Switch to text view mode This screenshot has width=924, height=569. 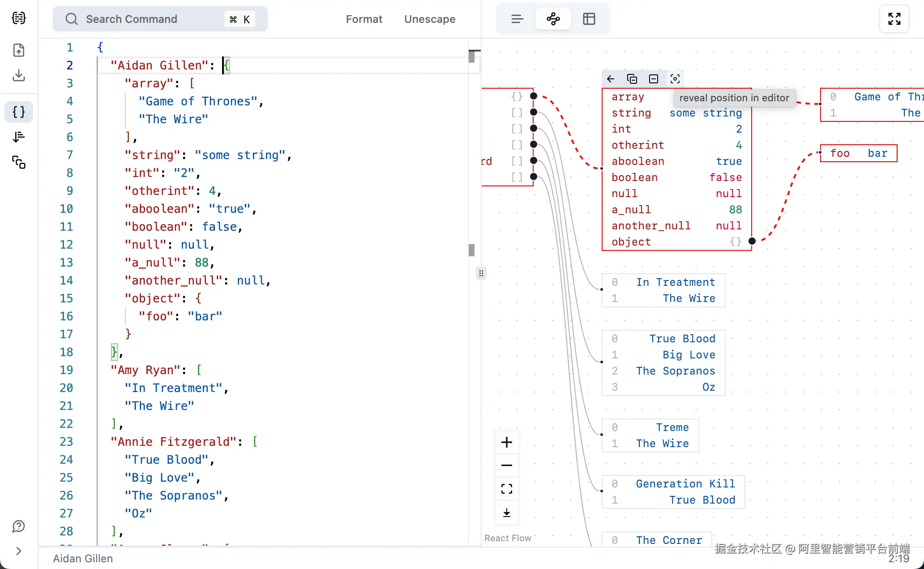click(517, 19)
